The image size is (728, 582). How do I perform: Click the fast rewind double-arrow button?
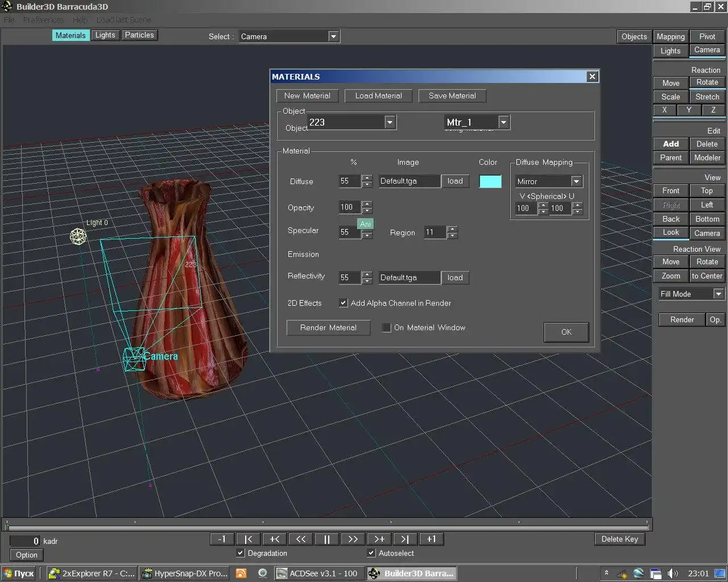[301, 539]
